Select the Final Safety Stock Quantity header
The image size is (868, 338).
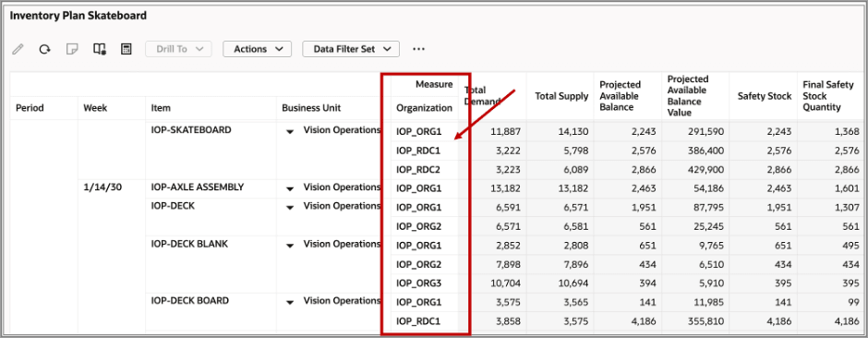click(828, 96)
